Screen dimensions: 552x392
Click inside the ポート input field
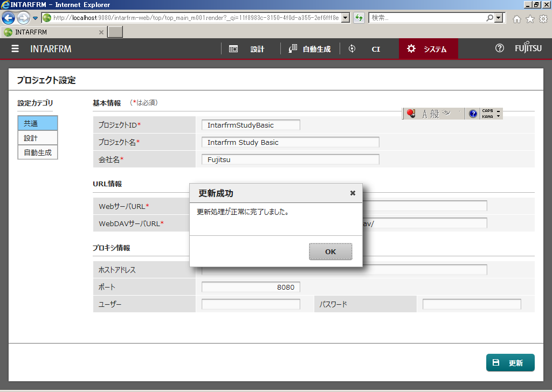pyautogui.click(x=250, y=286)
